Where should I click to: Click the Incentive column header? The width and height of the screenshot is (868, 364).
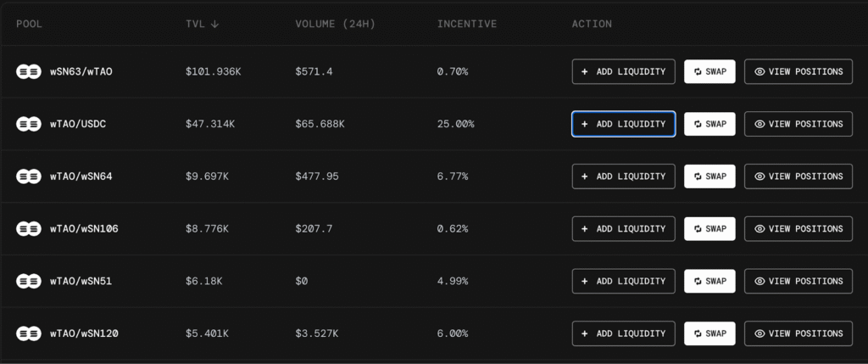[467, 24]
